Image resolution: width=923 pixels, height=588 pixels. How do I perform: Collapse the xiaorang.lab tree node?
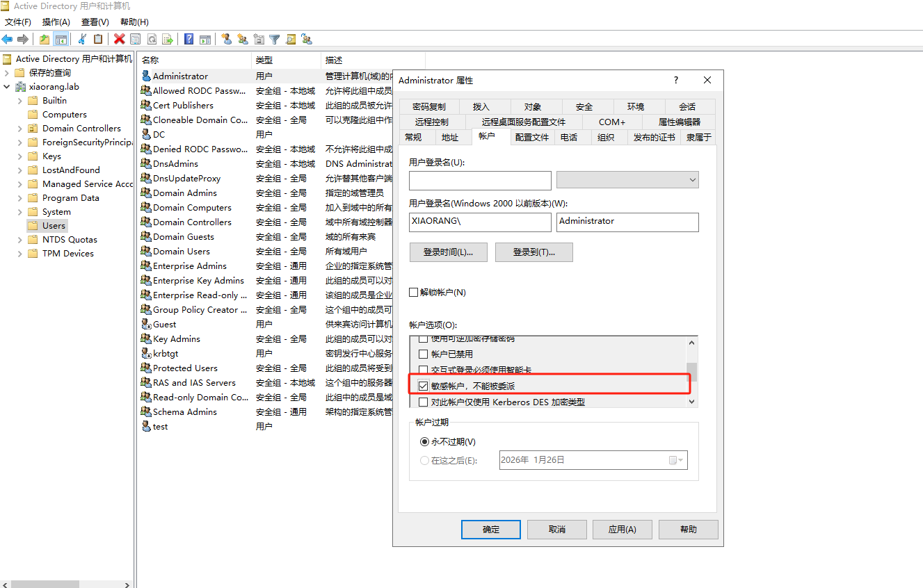pos(7,87)
